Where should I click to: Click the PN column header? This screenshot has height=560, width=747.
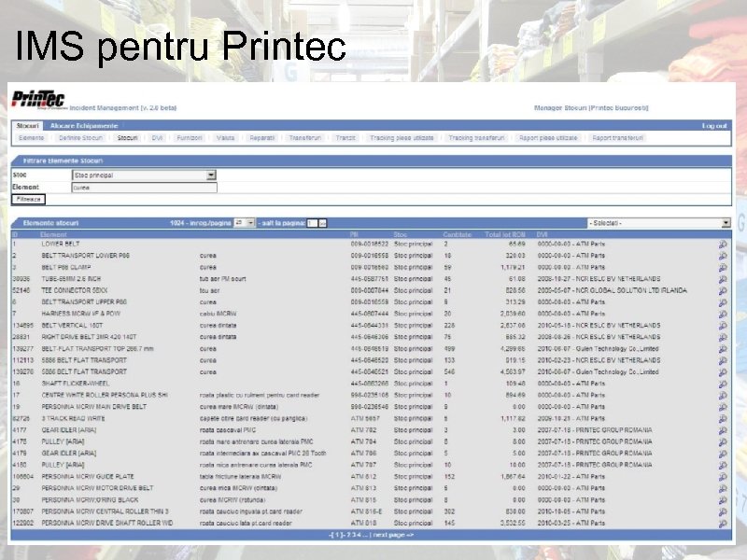tap(354, 235)
